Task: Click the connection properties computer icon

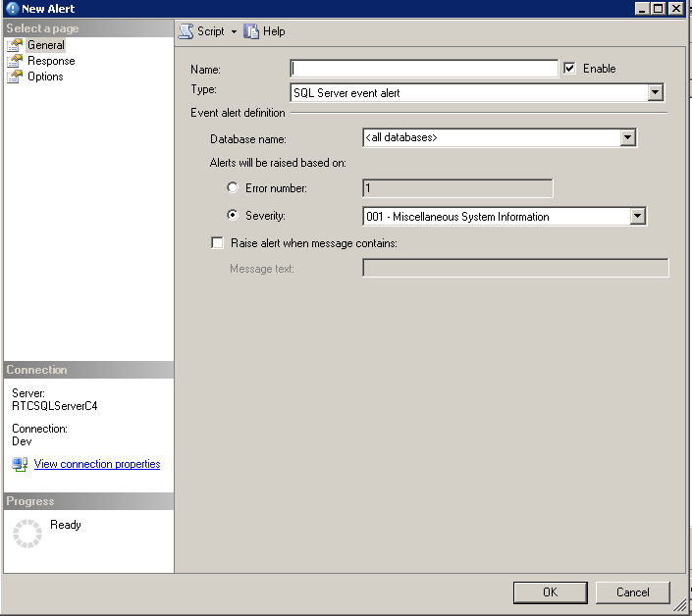Action: (x=20, y=464)
